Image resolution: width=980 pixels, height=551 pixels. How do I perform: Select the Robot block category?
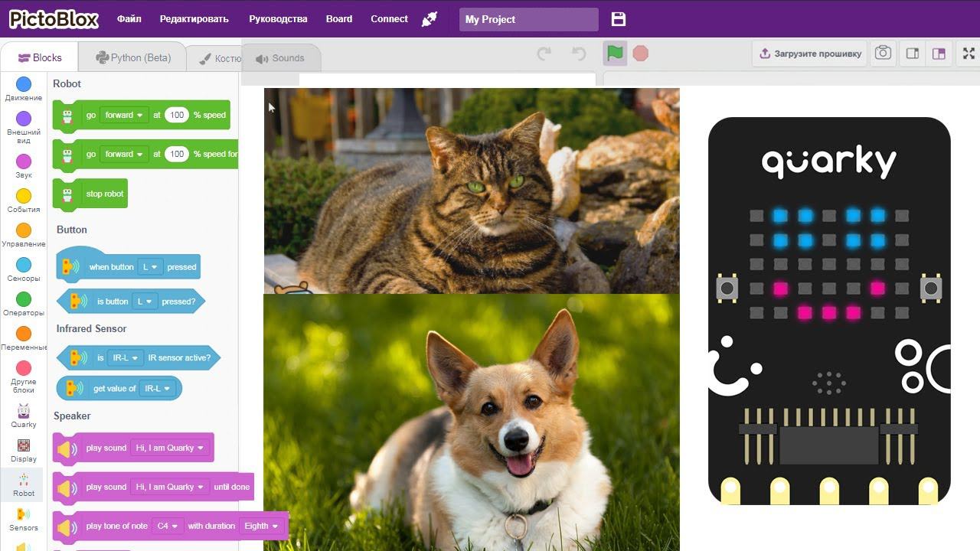(x=24, y=484)
